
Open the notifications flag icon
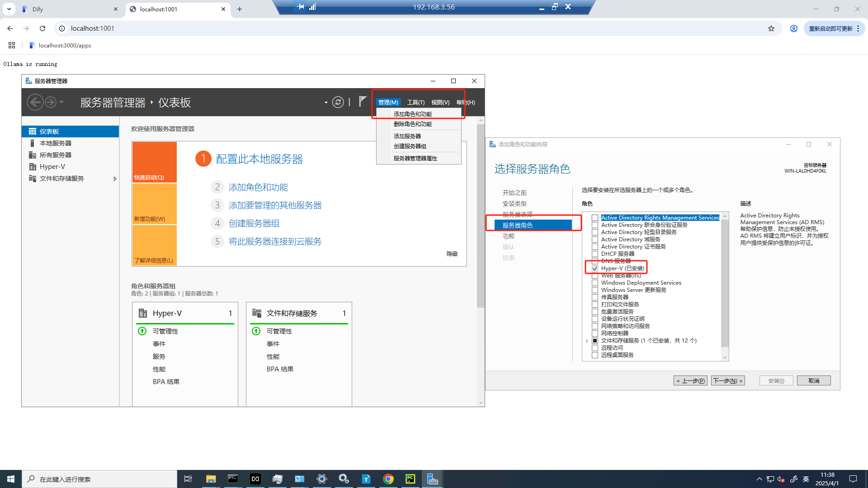(362, 101)
